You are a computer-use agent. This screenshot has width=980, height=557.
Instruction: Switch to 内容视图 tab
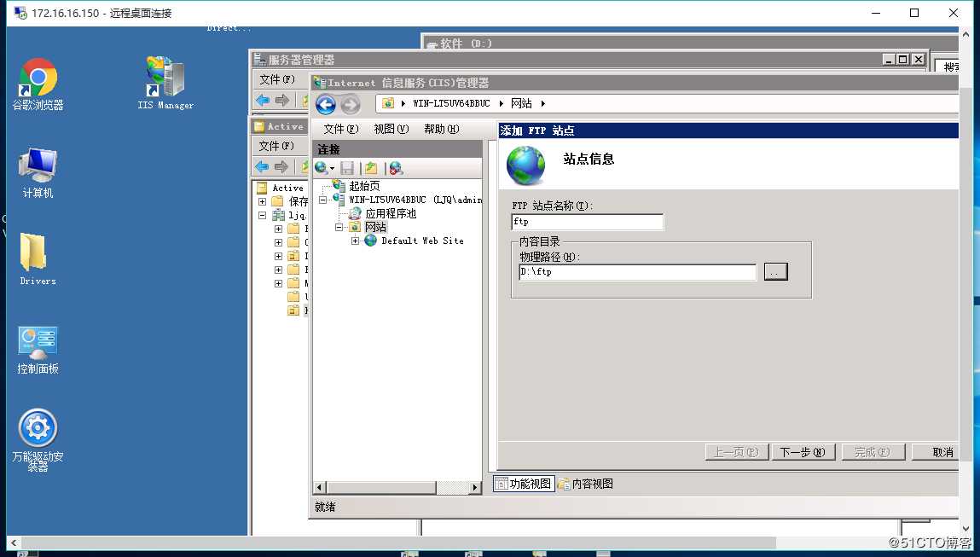[586, 484]
